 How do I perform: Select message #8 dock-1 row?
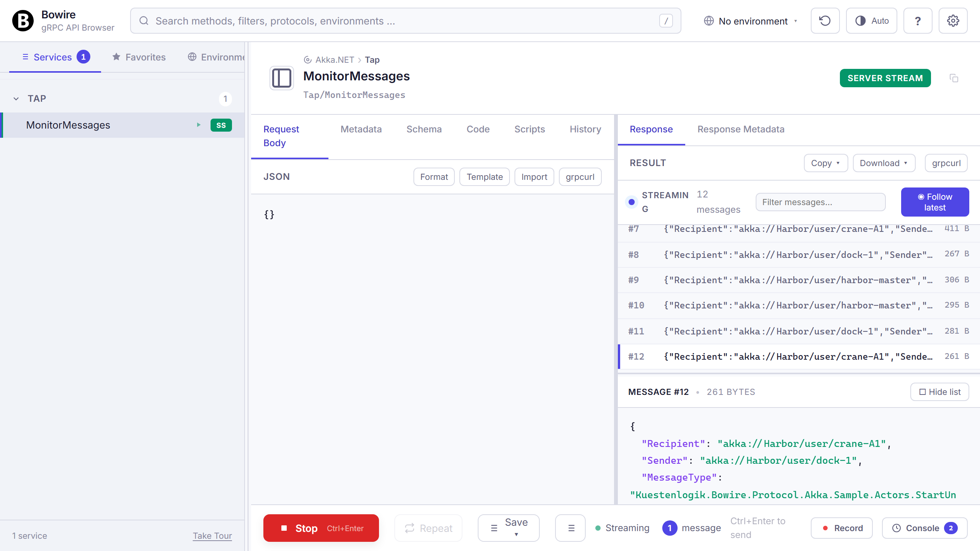(799, 254)
